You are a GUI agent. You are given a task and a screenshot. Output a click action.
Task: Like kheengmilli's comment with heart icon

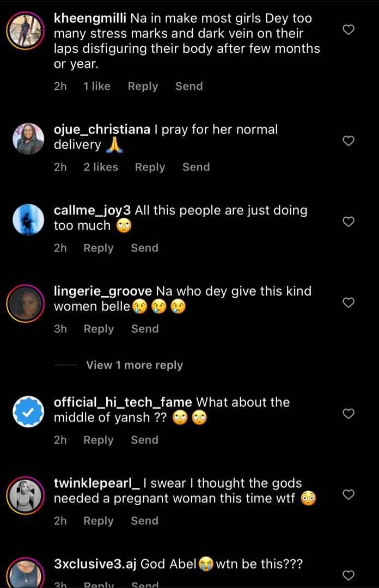(349, 29)
